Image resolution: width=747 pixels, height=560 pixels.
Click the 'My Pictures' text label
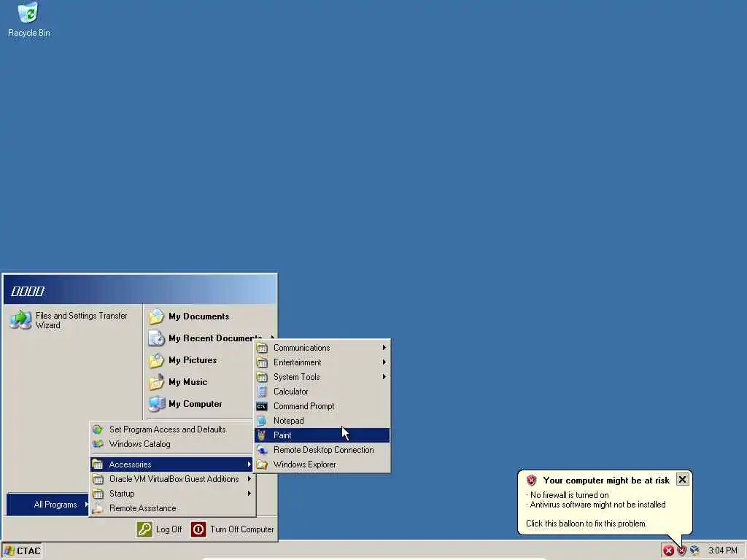tap(193, 360)
